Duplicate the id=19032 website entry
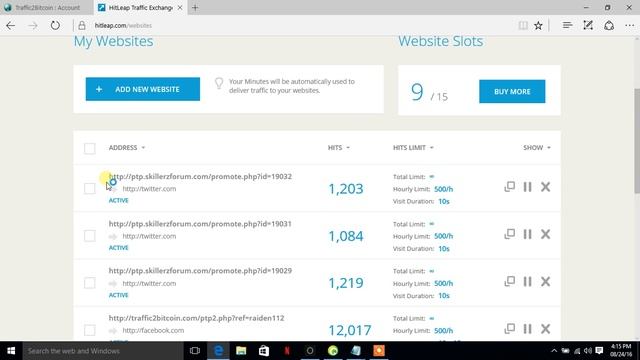 pyautogui.click(x=509, y=187)
